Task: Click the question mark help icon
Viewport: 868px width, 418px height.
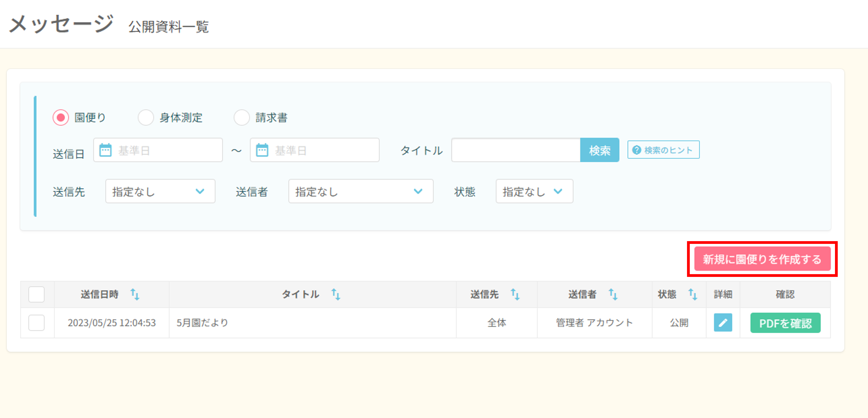Action: coord(637,150)
